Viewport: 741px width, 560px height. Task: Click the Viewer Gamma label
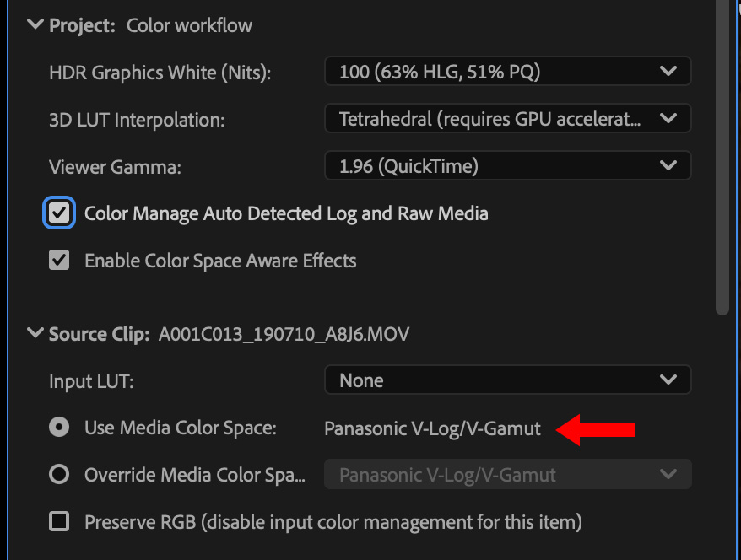(x=116, y=167)
